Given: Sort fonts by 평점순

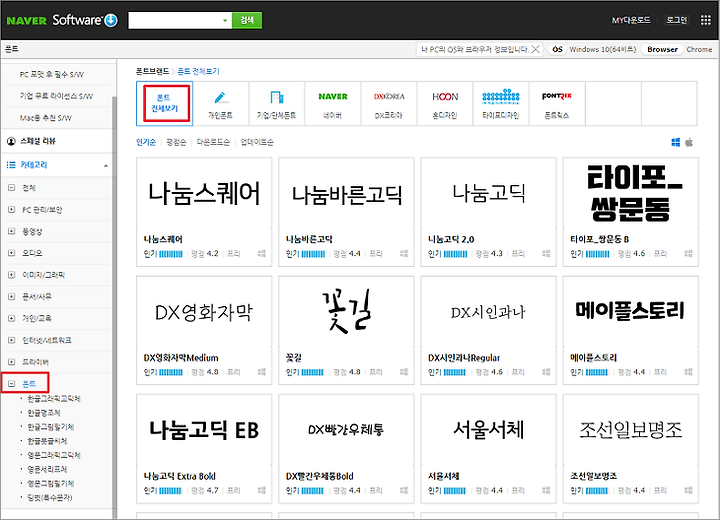Looking at the screenshot, I should (x=176, y=142).
